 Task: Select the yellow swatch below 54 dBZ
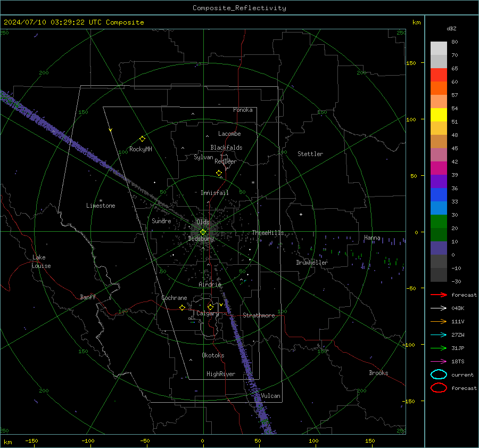click(439, 115)
